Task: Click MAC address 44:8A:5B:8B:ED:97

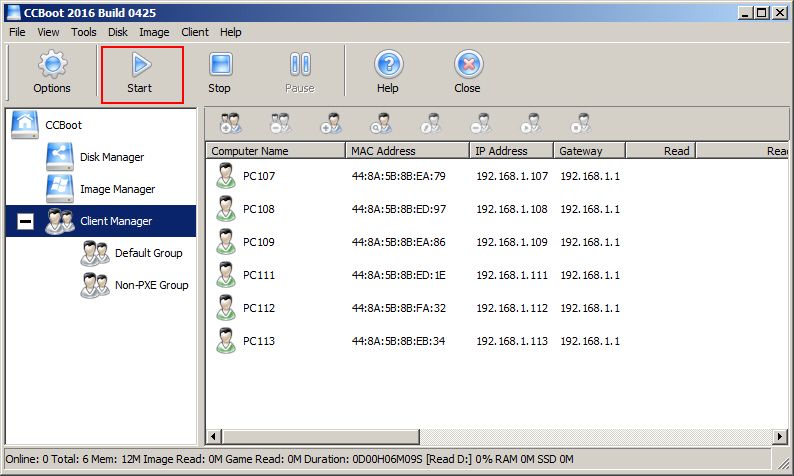Action: [x=399, y=209]
